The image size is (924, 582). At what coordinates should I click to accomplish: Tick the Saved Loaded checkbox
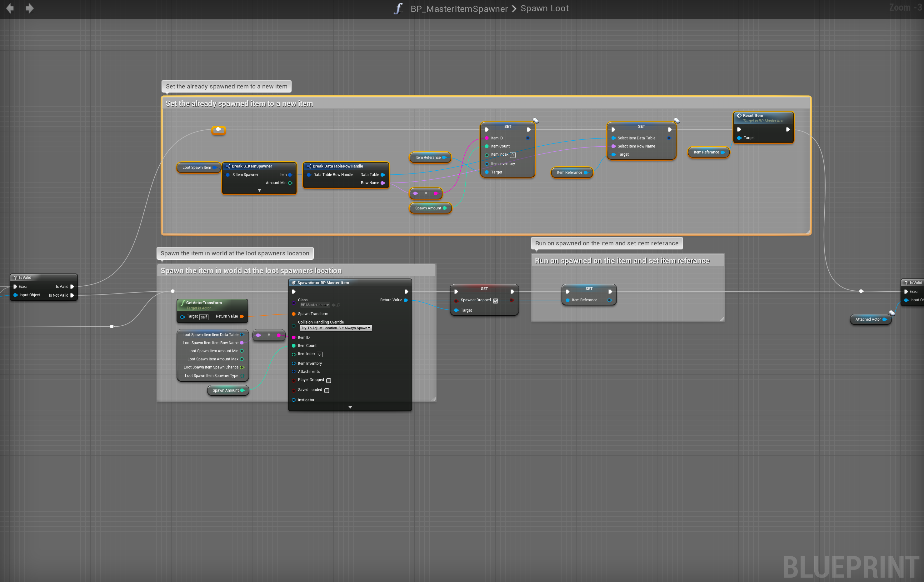327,390
